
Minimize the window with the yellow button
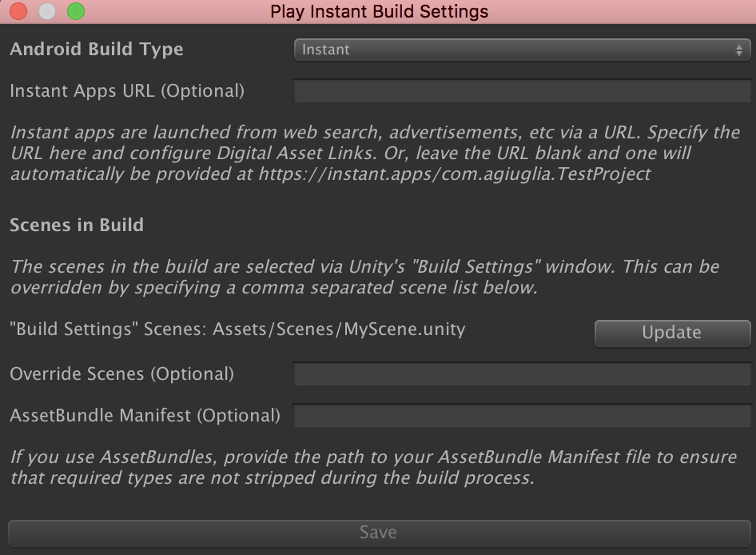tap(47, 11)
